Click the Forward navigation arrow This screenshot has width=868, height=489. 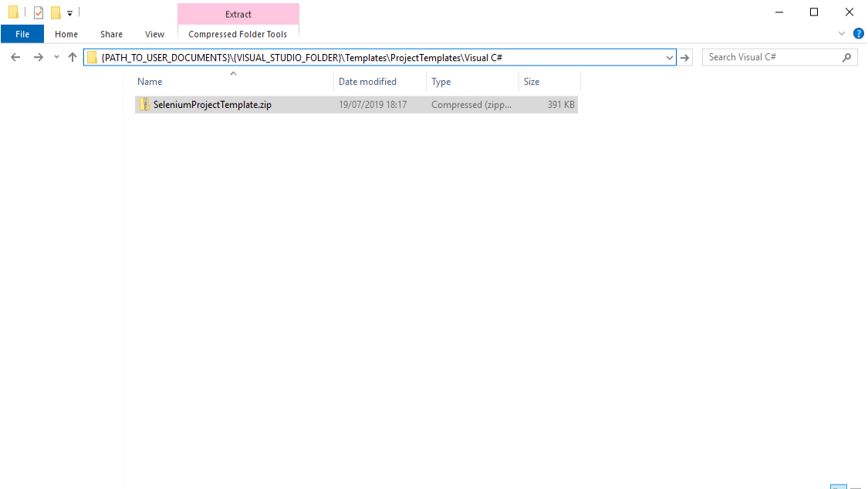pos(38,57)
